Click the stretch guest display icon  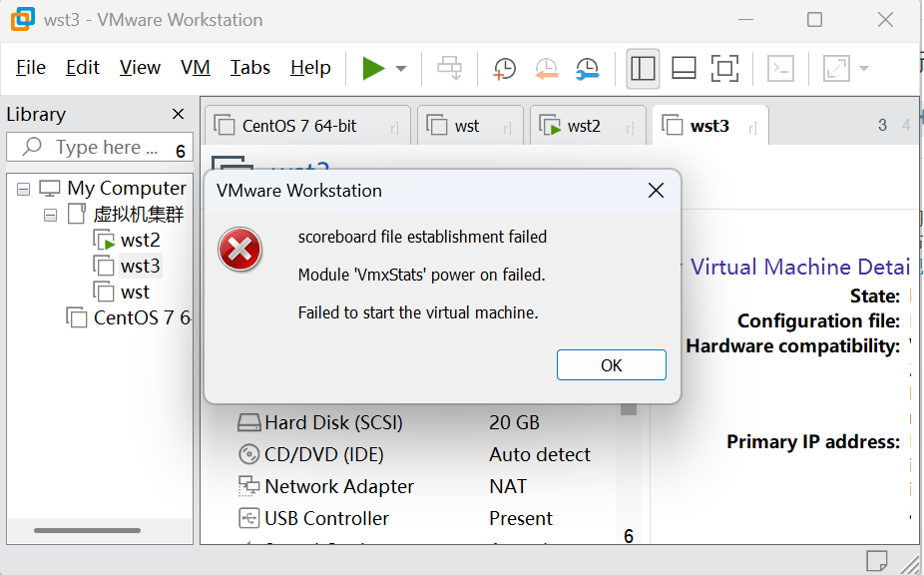(836, 69)
